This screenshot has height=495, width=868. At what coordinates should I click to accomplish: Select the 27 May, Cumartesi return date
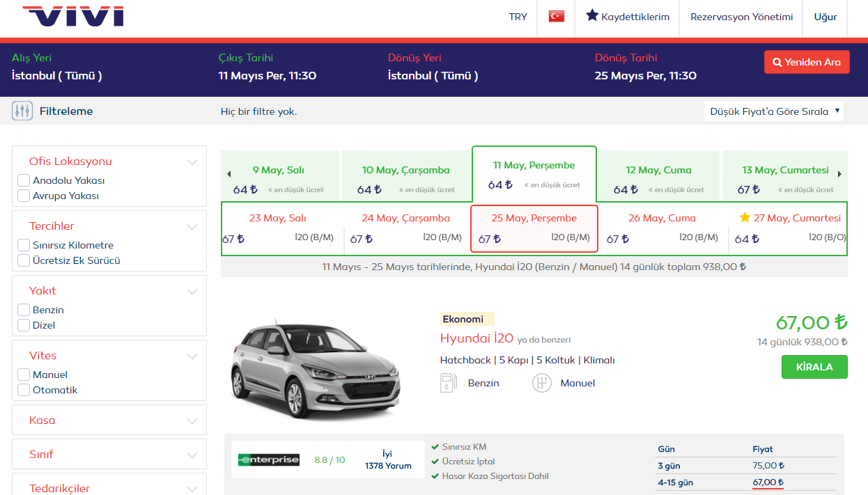click(788, 228)
